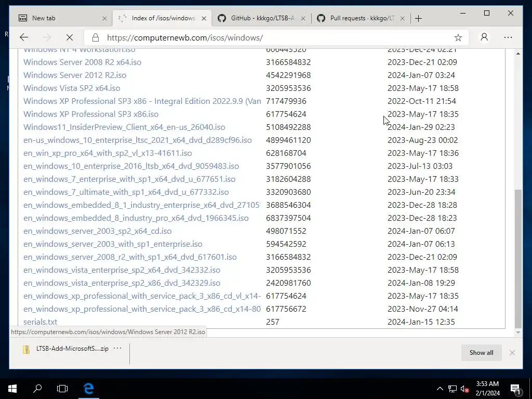The width and height of the screenshot is (532, 399).
Task: Open the network tray icon
Action: pyautogui.click(x=453, y=389)
